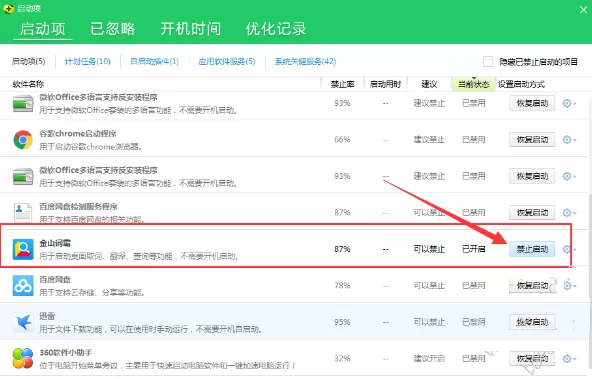
Task: Click the 66% 禁止率 value
Action: (x=342, y=140)
